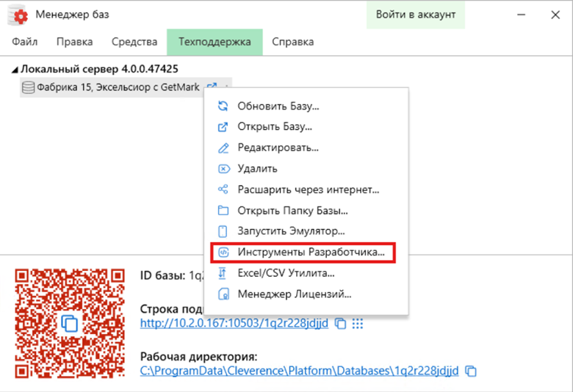Image resolution: width=573 pixels, height=392 pixels.
Task: Open the http://10.2.0.167:10503/1q2r228jdjjd link
Action: 234,323
